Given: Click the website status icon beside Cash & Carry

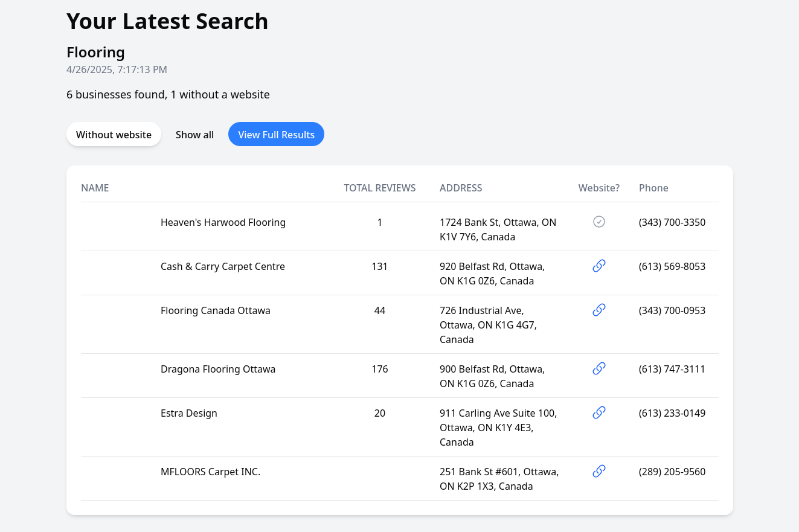Looking at the screenshot, I should point(598,266).
